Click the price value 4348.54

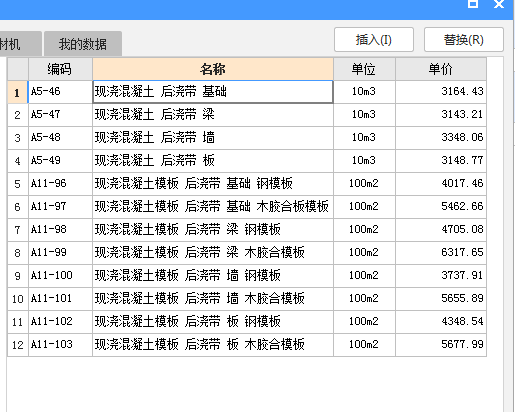click(462, 321)
